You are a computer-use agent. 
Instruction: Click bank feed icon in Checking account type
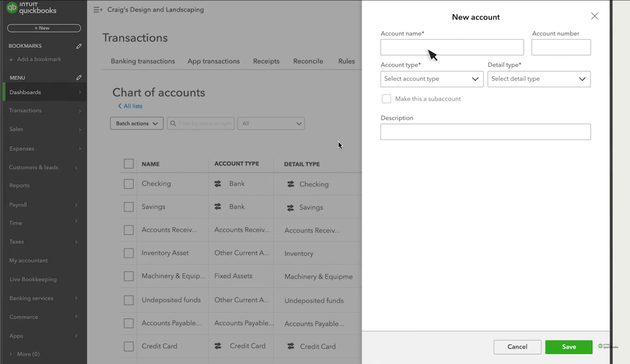pos(218,184)
